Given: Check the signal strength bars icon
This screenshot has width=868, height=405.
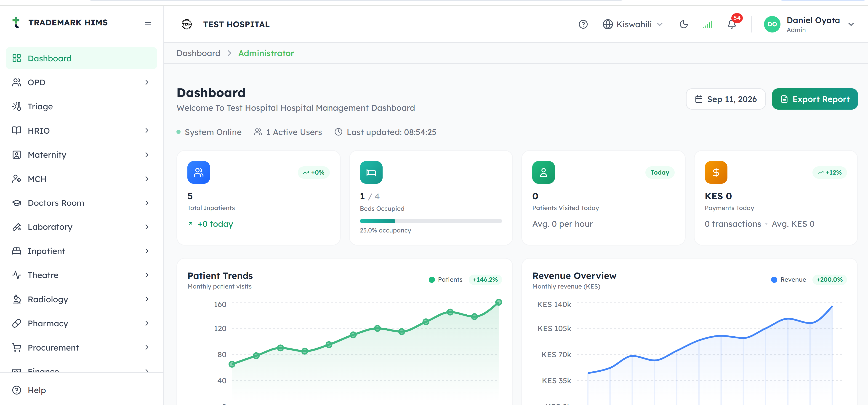Looking at the screenshot, I should [708, 24].
